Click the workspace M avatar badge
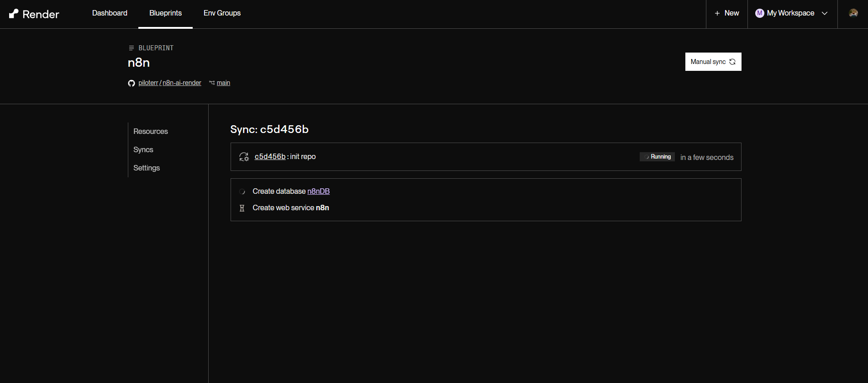868x383 pixels. point(760,13)
